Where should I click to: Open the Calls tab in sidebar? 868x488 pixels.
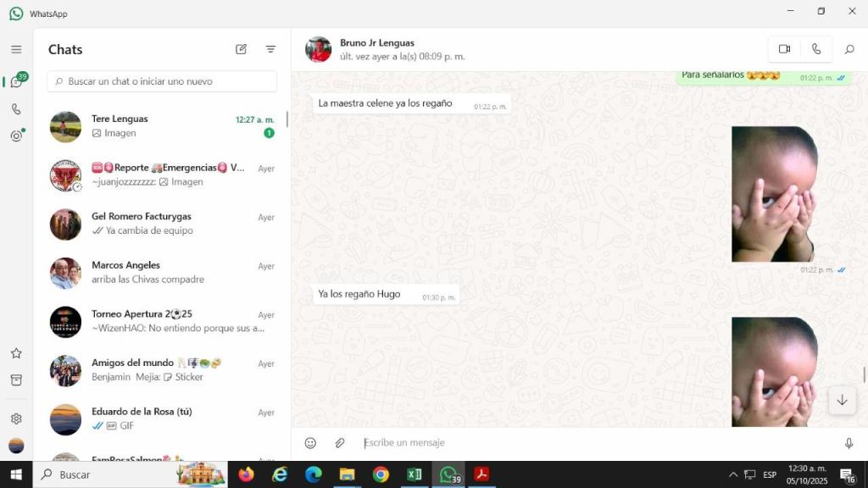click(x=16, y=109)
